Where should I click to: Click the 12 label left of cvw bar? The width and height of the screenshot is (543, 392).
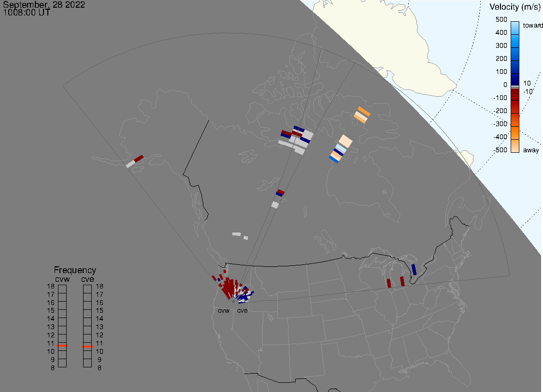click(x=51, y=335)
